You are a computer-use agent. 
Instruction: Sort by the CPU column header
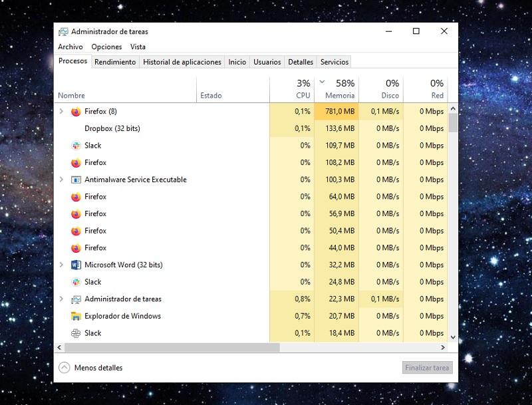pyautogui.click(x=292, y=90)
